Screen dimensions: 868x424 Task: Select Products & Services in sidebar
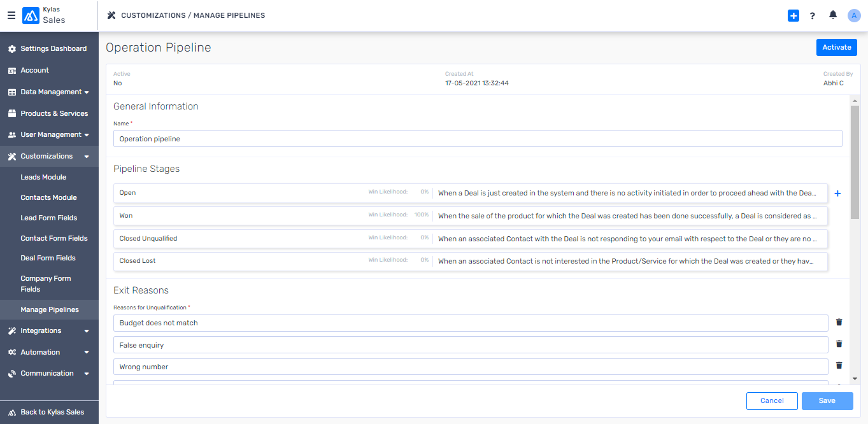click(x=53, y=113)
